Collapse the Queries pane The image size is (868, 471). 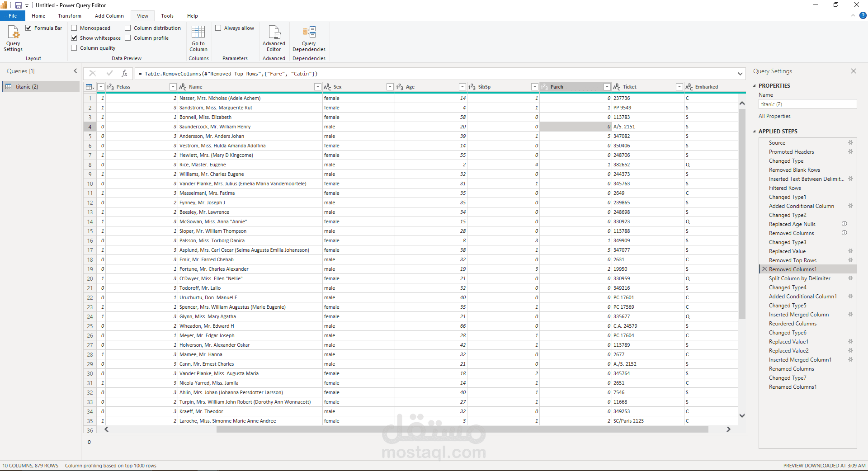(x=75, y=71)
